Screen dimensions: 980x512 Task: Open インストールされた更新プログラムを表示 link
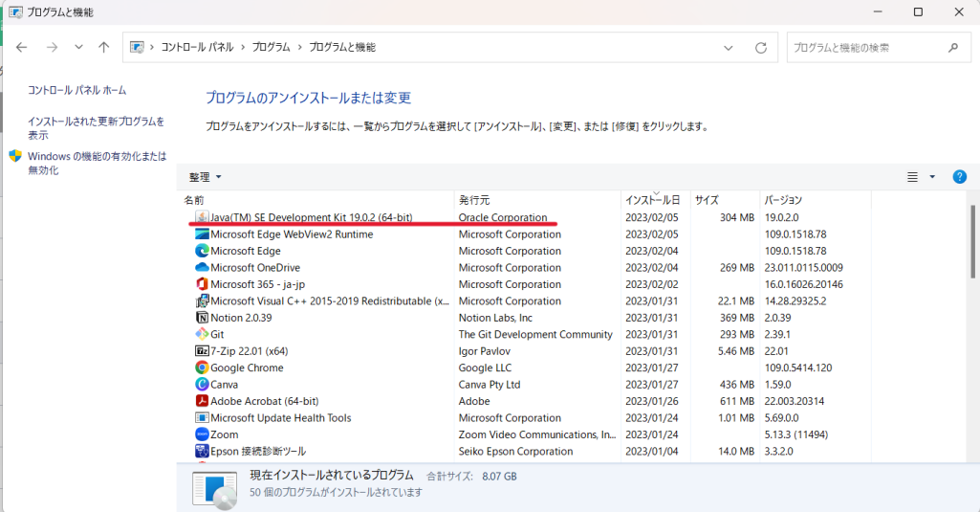(96, 127)
